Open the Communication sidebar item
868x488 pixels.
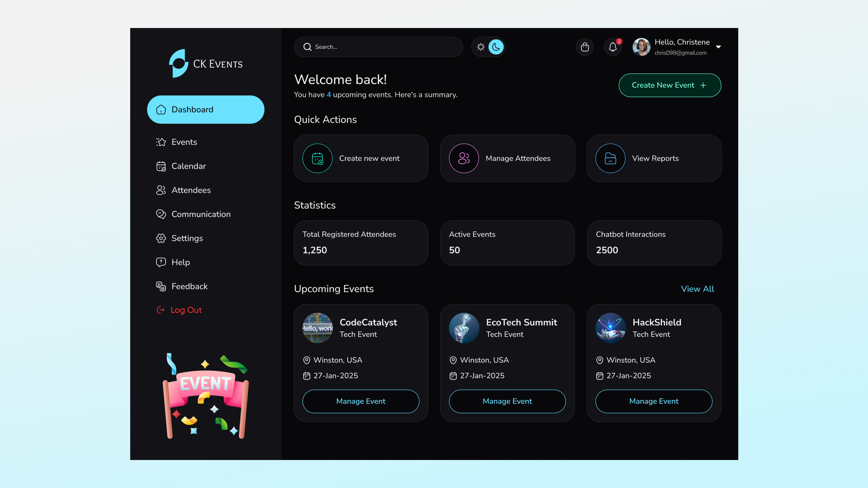tap(201, 214)
